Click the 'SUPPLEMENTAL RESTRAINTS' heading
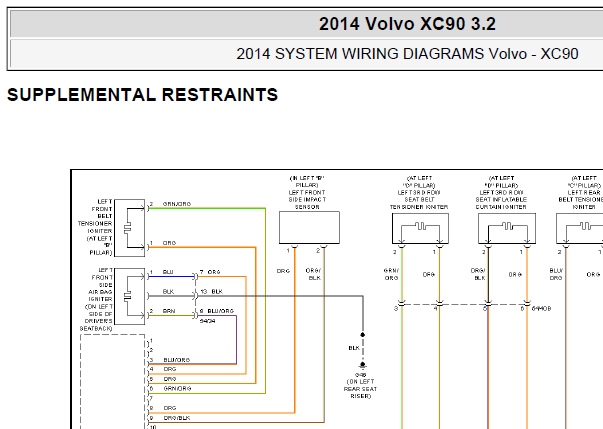This screenshot has height=429, width=603. point(142,95)
